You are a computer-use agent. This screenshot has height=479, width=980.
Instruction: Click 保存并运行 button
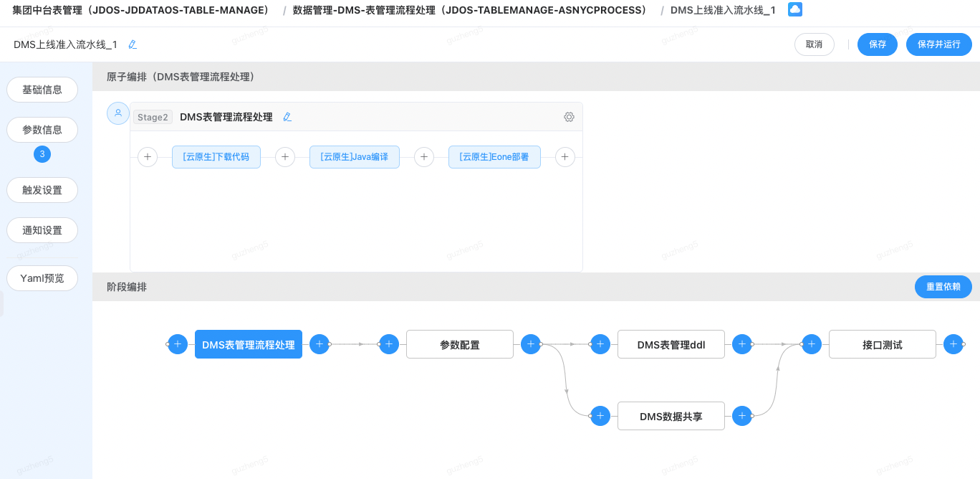pyautogui.click(x=939, y=44)
